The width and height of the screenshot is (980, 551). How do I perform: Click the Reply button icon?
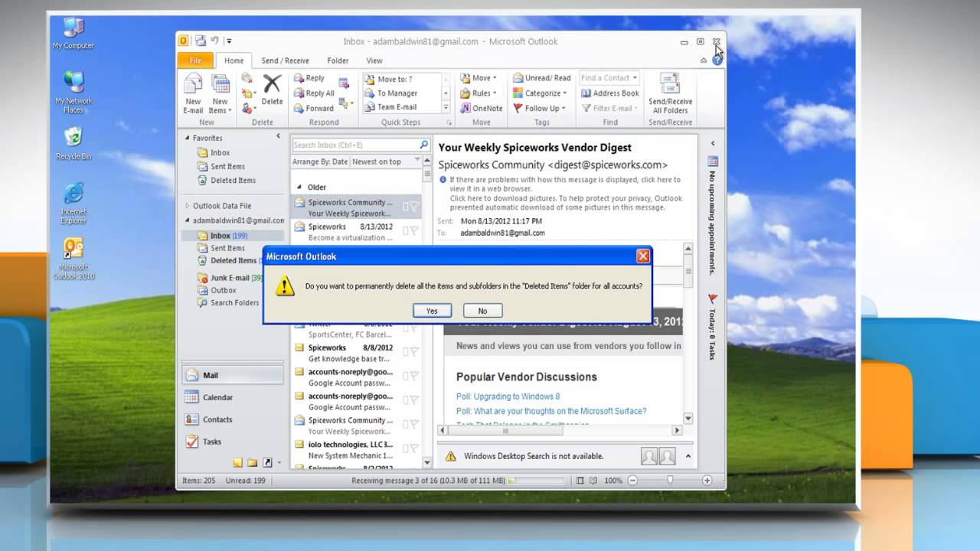click(299, 78)
